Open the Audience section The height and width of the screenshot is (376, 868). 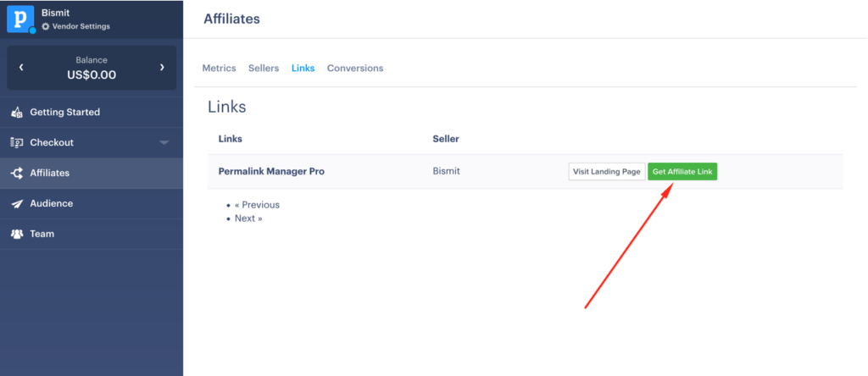click(x=92, y=203)
